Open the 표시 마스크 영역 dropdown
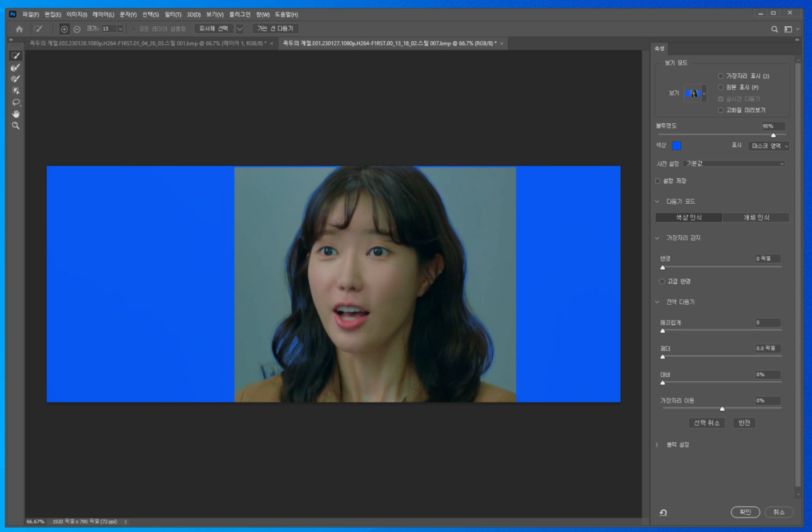 [x=769, y=146]
